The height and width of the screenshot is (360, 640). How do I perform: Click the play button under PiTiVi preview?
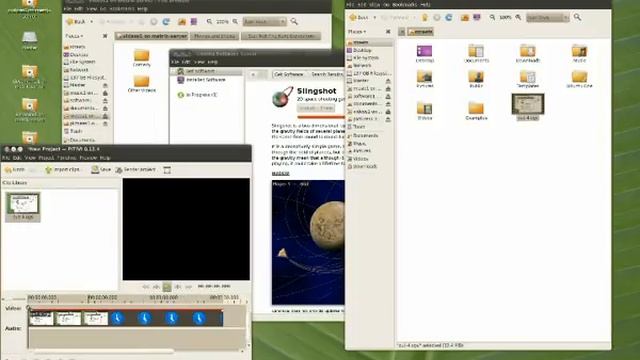167,287
